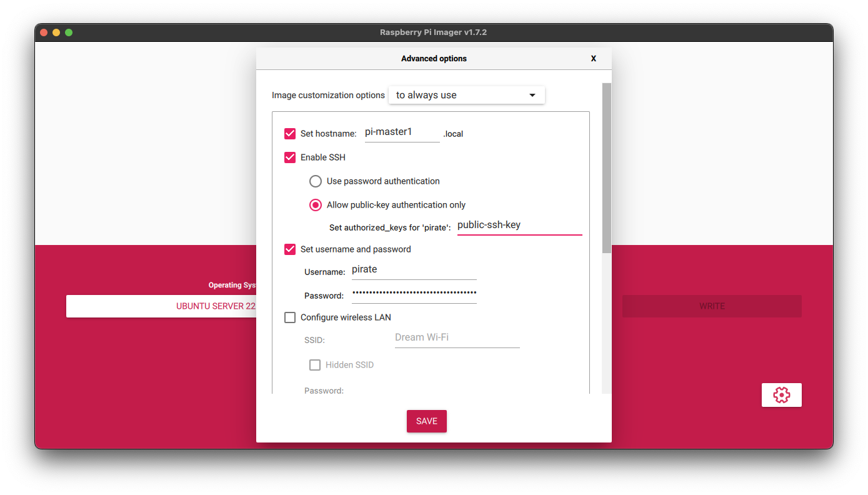Select Allow public-key authentication only
This screenshot has height=495, width=868.
(x=316, y=205)
